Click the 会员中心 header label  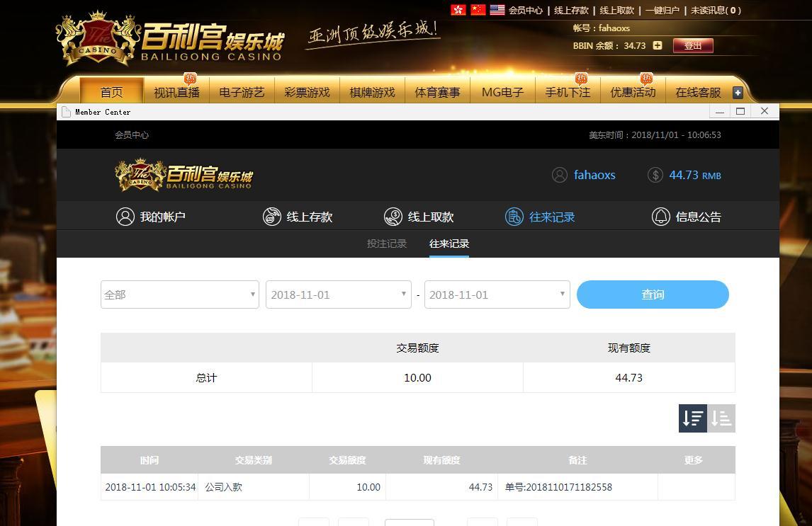pos(132,135)
